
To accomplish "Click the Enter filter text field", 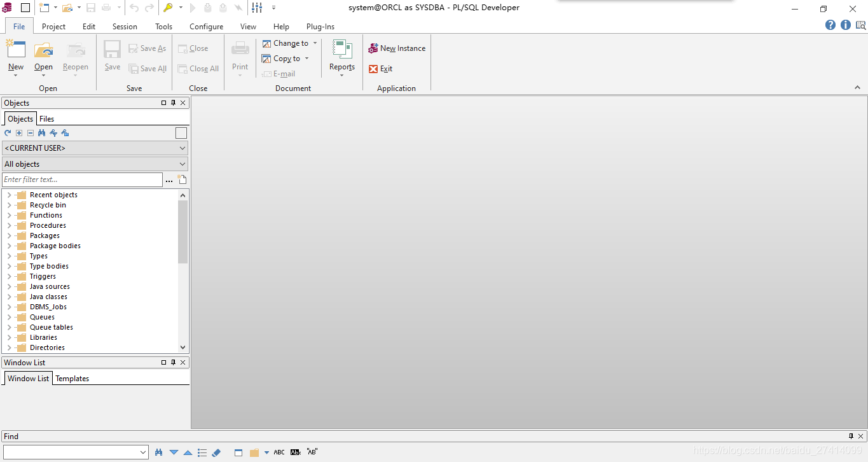I will (82, 179).
